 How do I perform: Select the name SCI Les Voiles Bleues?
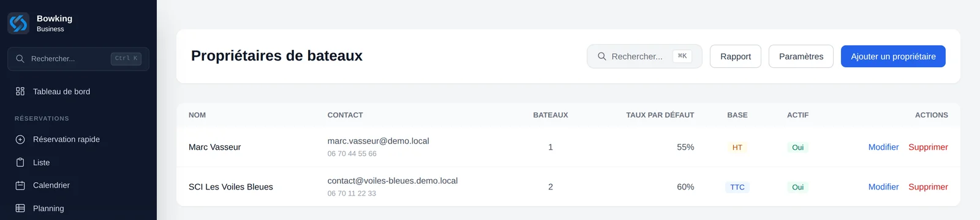coord(231,187)
